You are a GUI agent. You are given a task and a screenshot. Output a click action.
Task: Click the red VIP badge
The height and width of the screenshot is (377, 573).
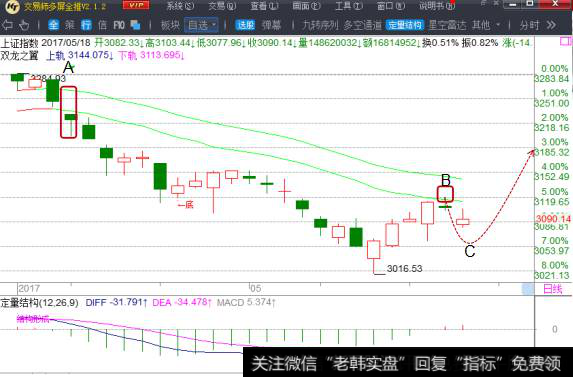pyautogui.click(x=136, y=5)
